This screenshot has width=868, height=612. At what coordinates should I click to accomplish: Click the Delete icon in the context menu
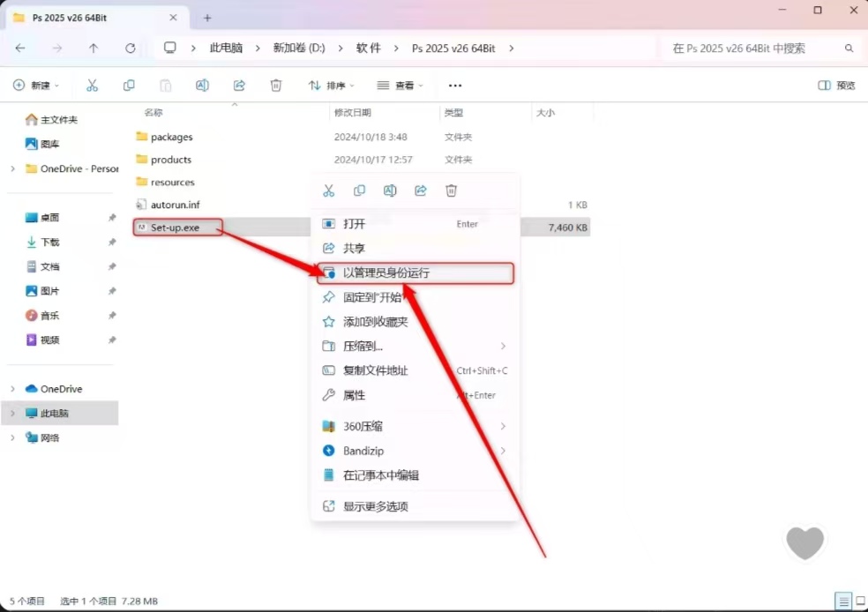tap(451, 190)
